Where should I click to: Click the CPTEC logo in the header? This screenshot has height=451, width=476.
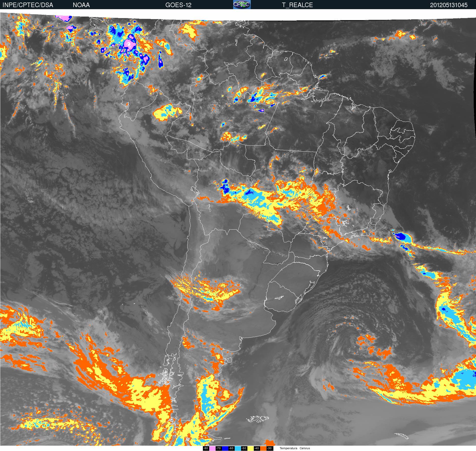click(x=242, y=5)
